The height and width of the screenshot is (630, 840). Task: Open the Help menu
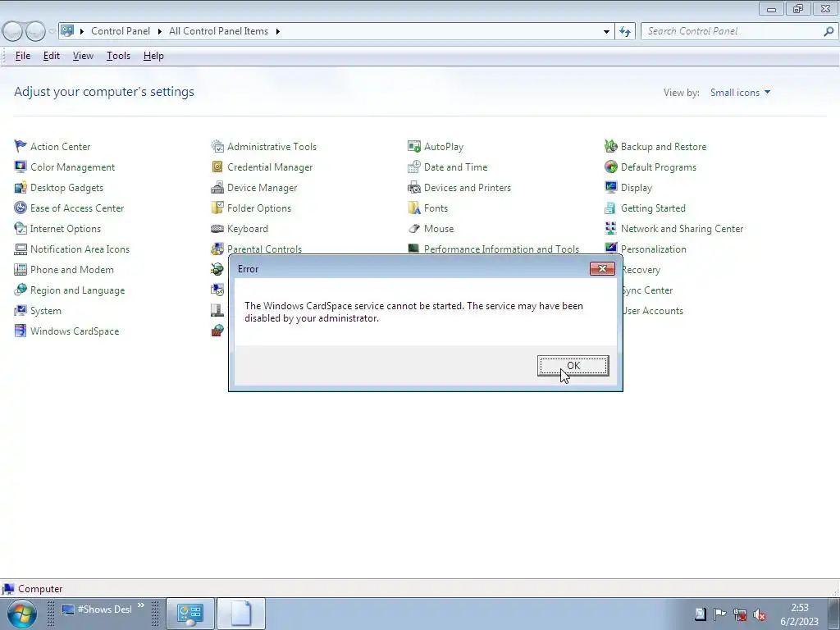point(153,56)
